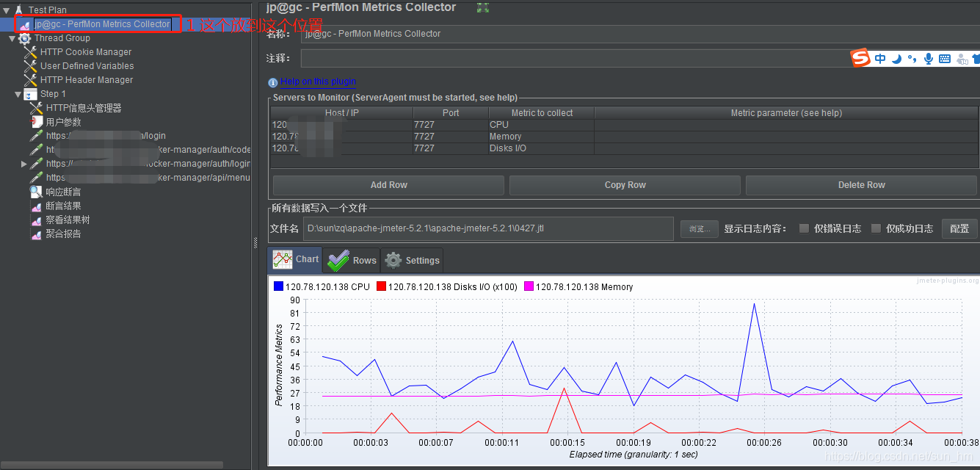Click the Copy Row button
980x470 pixels.
(x=625, y=185)
